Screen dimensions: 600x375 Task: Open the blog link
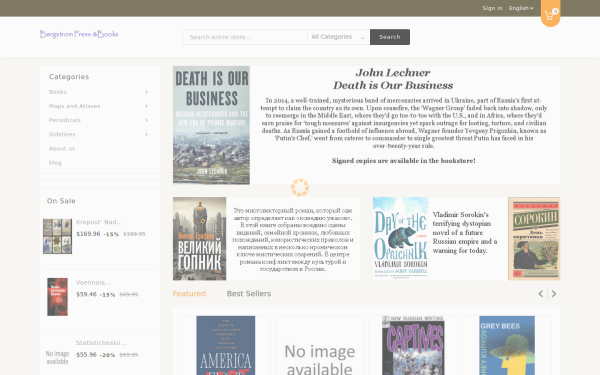[55, 163]
